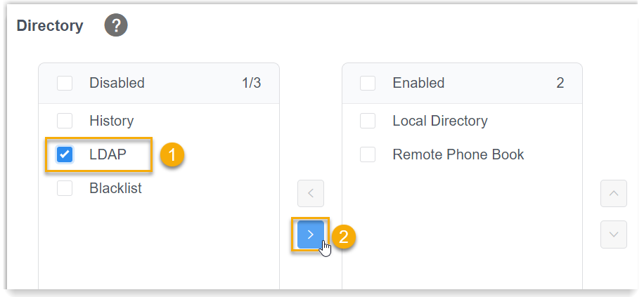Check the History checkbox
The image size is (644, 297).
pyautogui.click(x=65, y=121)
